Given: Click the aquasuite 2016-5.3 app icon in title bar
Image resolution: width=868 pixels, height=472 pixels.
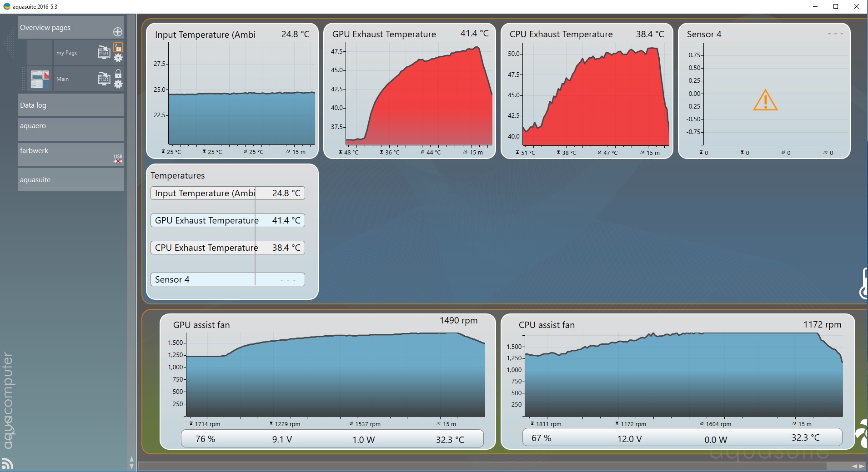Looking at the screenshot, I should click(6, 6).
